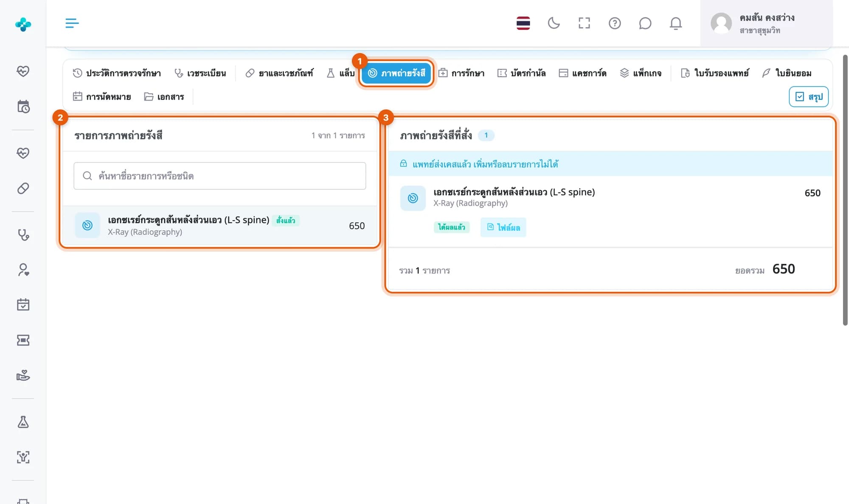Open the help question mark icon
The height and width of the screenshot is (504, 849).
tap(615, 23)
